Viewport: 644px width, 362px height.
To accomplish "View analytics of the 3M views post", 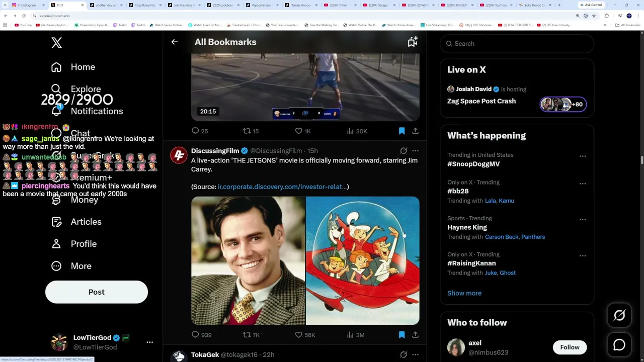I will coord(355,335).
